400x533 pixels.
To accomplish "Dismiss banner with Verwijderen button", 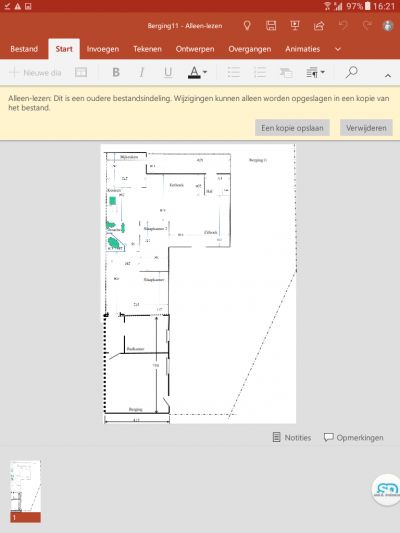I will point(366,128).
